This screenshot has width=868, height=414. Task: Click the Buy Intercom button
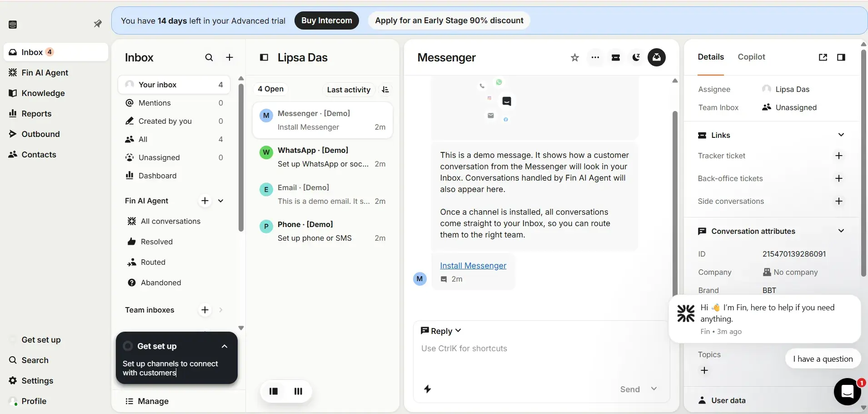[x=327, y=20]
